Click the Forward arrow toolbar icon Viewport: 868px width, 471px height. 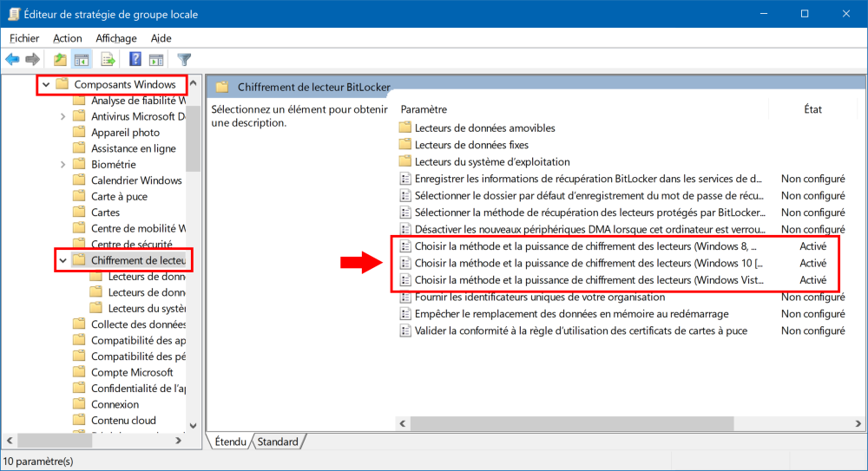click(33, 59)
